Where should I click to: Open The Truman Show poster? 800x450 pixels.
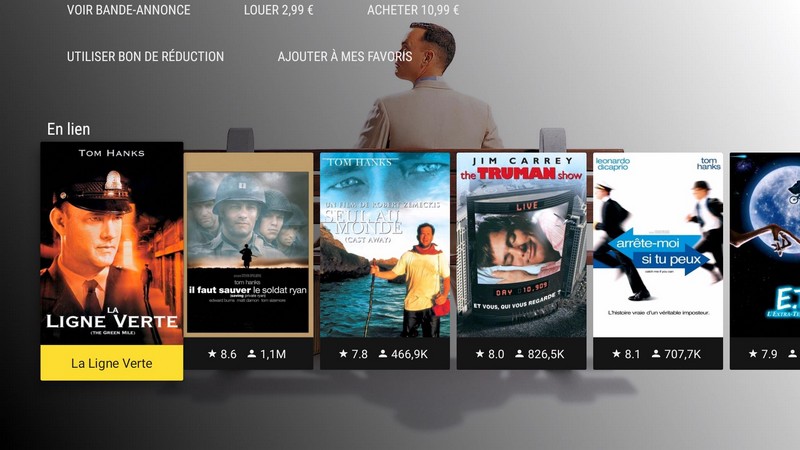coord(521,245)
